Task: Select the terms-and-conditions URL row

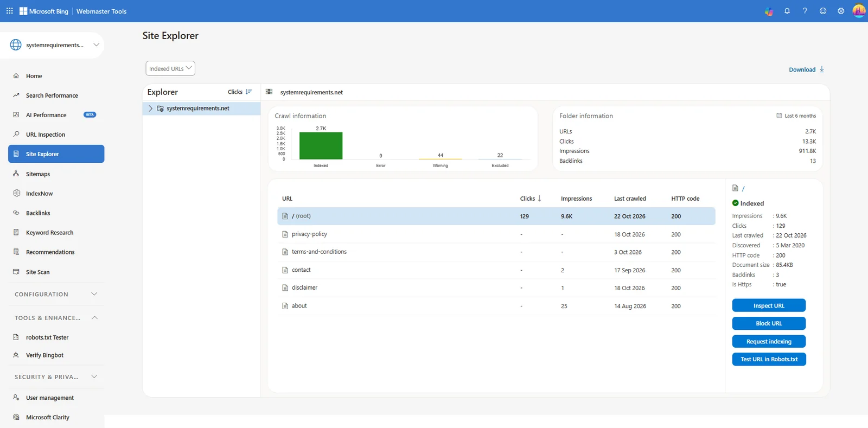Action: 496,252
